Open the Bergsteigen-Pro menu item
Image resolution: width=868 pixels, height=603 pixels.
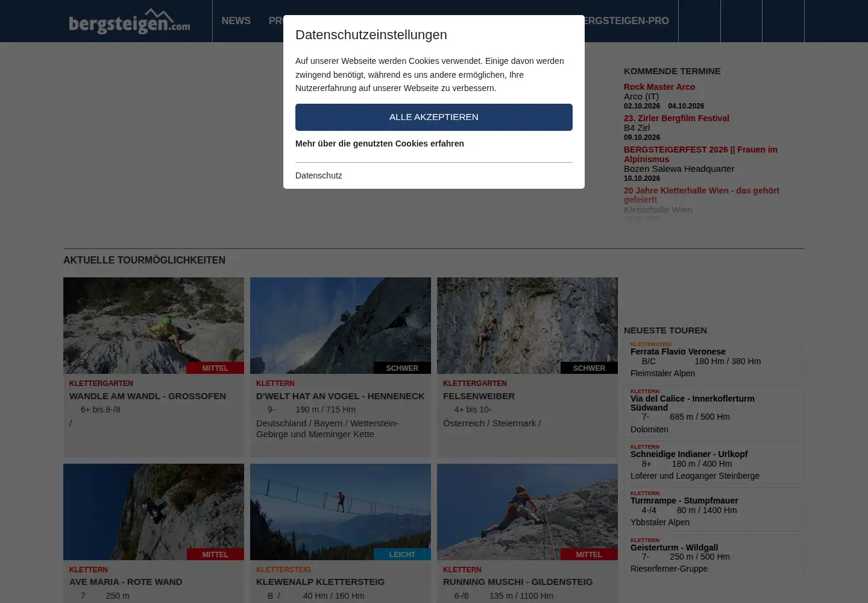coord(626,21)
